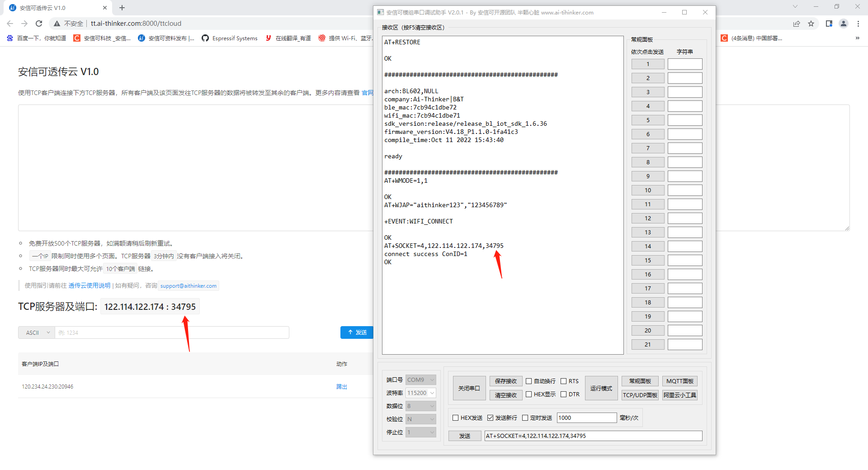
Task: Switch to TCP/UDP面板 panel
Action: click(640, 395)
